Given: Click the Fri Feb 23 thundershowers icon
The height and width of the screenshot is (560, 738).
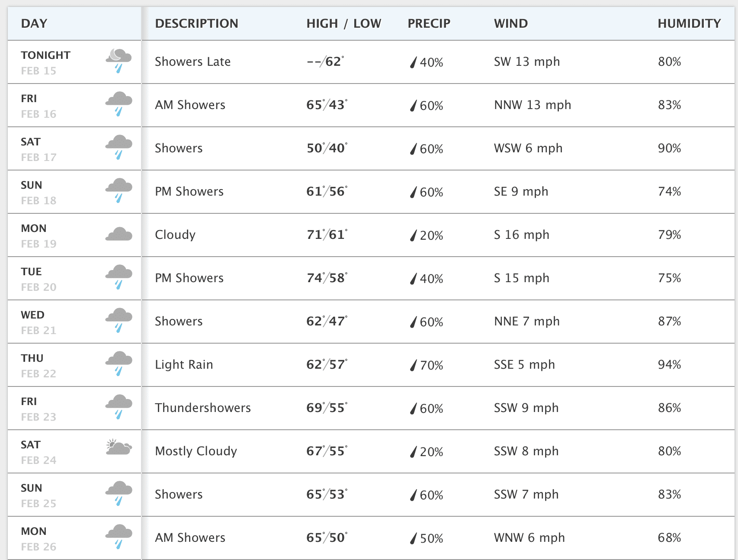Looking at the screenshot, I should pyautogui.click(x=119, y=407).
